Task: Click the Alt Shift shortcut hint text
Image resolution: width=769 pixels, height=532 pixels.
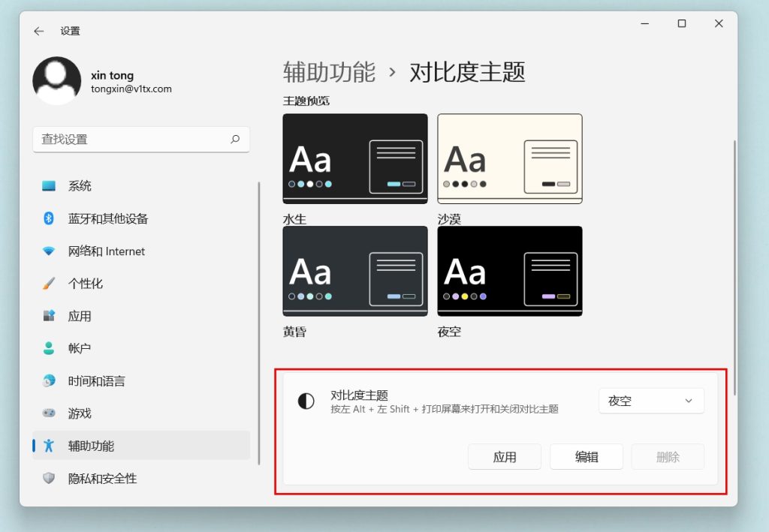Action: (445, 409)
